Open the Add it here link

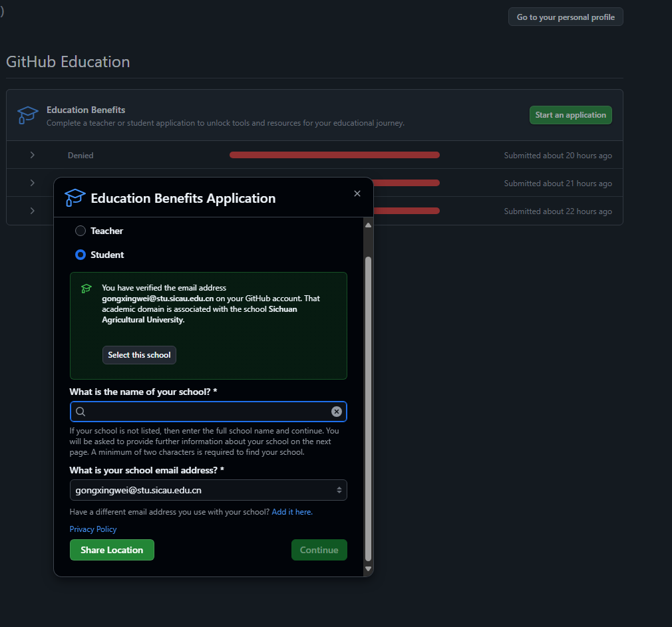292,512
